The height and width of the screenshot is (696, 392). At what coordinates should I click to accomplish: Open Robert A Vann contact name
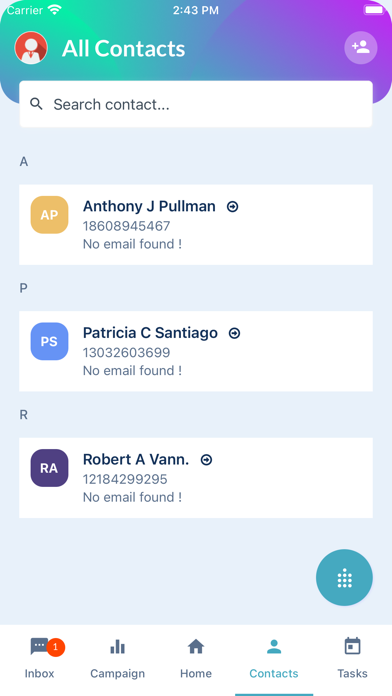pyautogui.click(x=136, y=460)
